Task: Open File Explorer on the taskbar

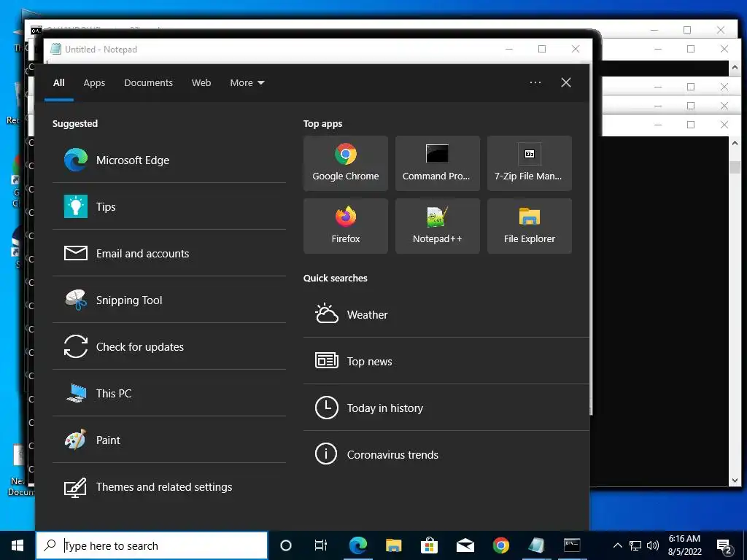Action: point(393,545)
